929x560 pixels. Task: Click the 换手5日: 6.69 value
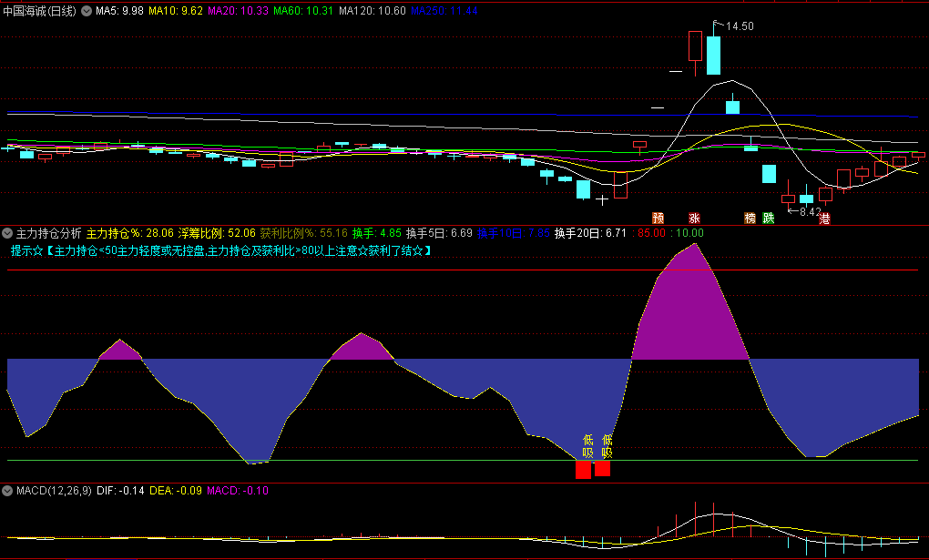[439, 233]
